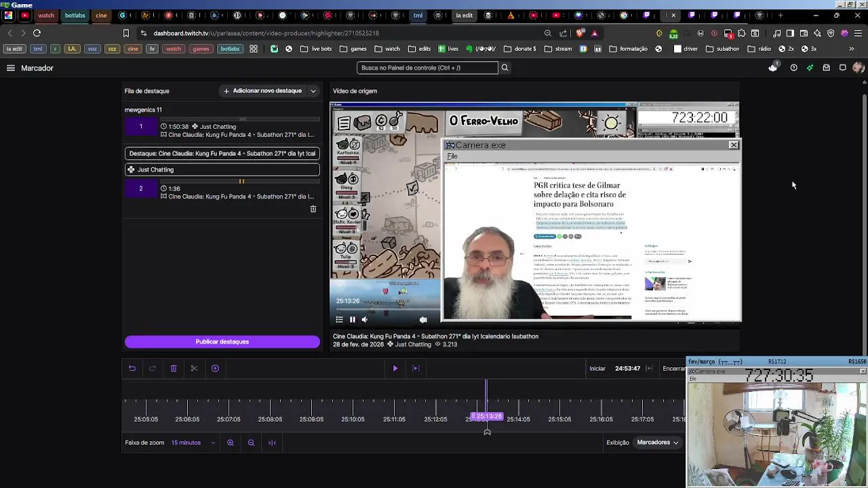Image resolution: width=868 pixels, height=488 pixels.
Task: Click the bookmark marker below the timeline playhead
Action: pyautogui.click(x=487, y=432)
